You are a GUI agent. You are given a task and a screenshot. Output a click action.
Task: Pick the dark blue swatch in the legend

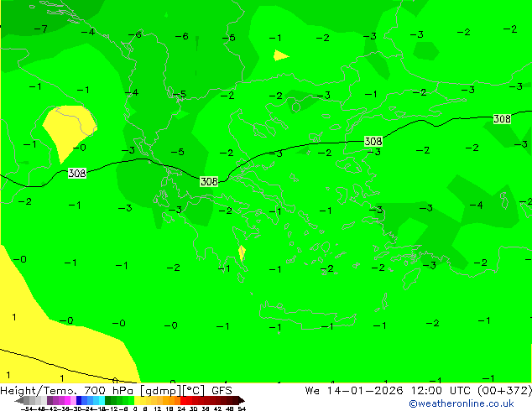pos(79,400)
